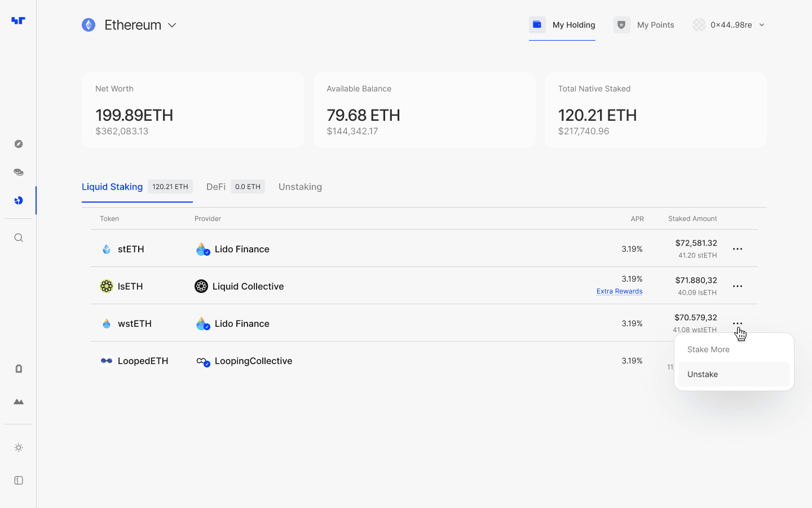Choose Unstake from the menu
This screenshot has height=508, width=812.
734,374
